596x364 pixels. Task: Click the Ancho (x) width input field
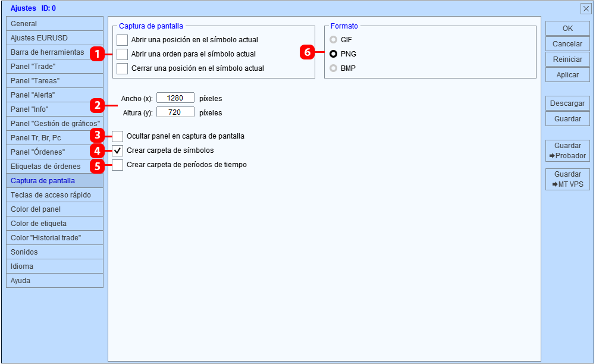[175, 98]
